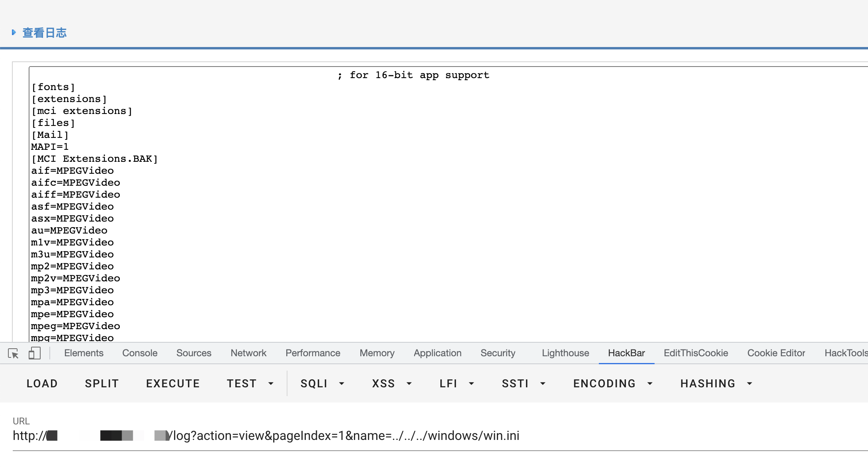Click the EXECUTE button
The width and height of the screenshot is (868, 471).
point(173,383)
